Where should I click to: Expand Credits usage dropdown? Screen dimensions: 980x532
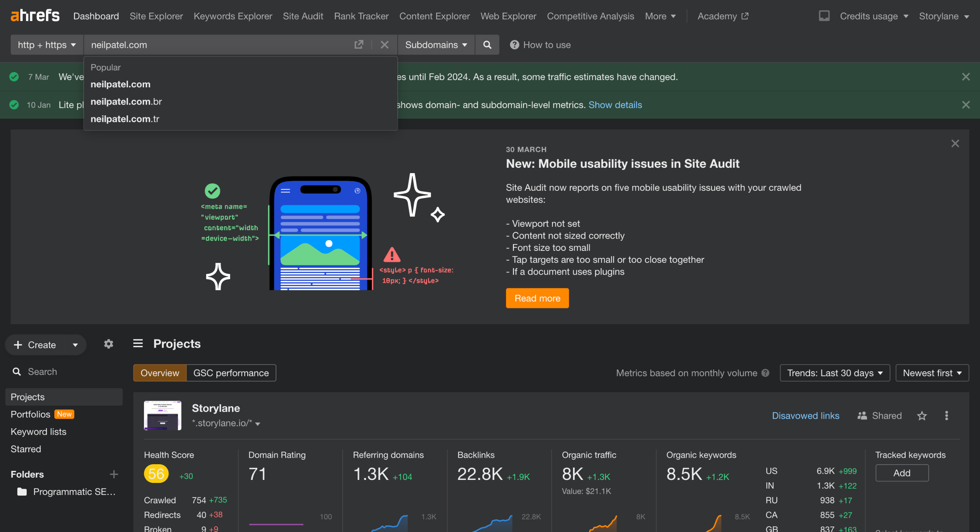pyautogui.click(x=874, y=16)
